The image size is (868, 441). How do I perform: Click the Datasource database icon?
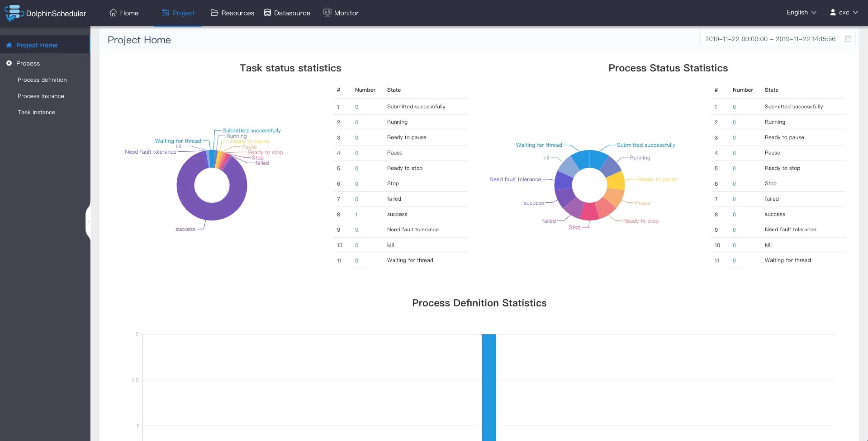(267, 13)
